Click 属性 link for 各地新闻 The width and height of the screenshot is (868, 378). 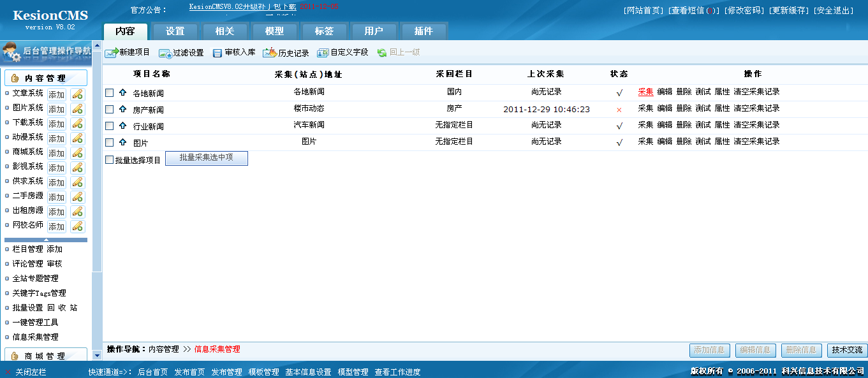pyautogui.click(x=723, y=92)
